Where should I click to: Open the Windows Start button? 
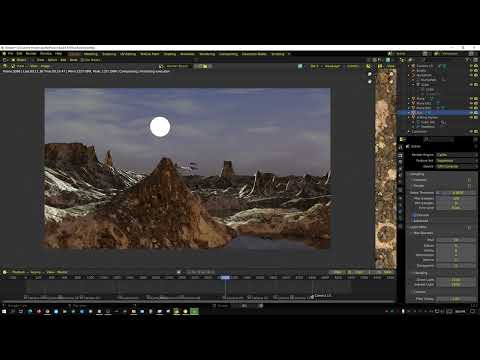[x=4, y=311]
